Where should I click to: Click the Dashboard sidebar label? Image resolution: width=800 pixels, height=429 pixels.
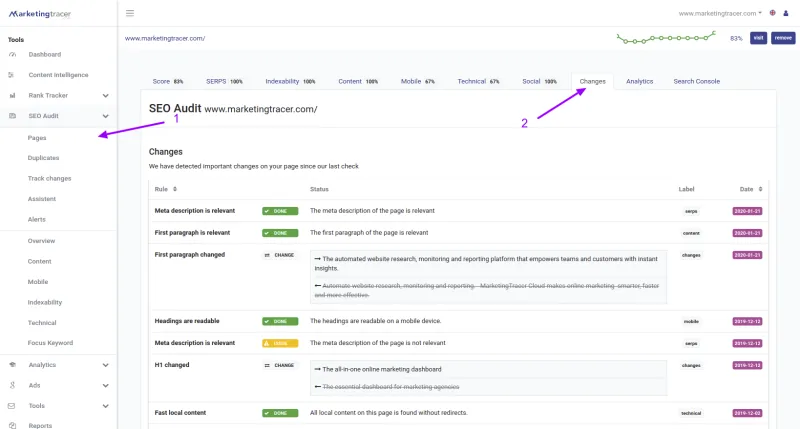(44, 55)
